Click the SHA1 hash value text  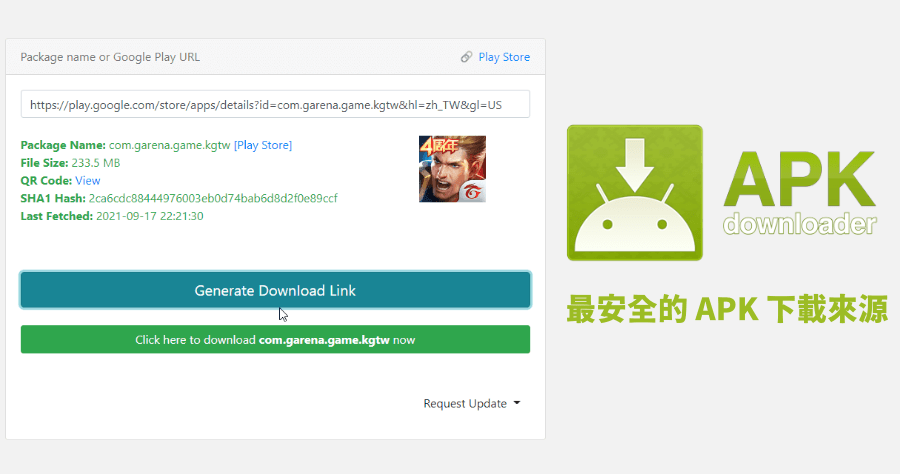[x=213, y=199]
